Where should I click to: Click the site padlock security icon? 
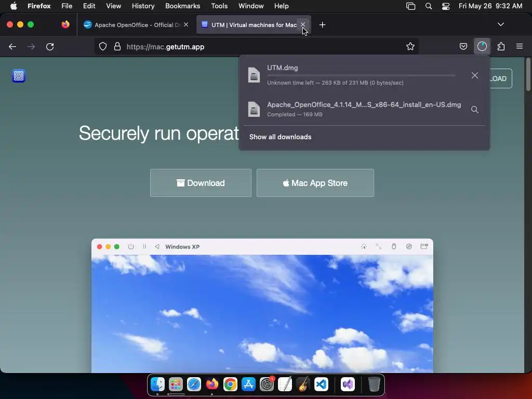point(117,47)
